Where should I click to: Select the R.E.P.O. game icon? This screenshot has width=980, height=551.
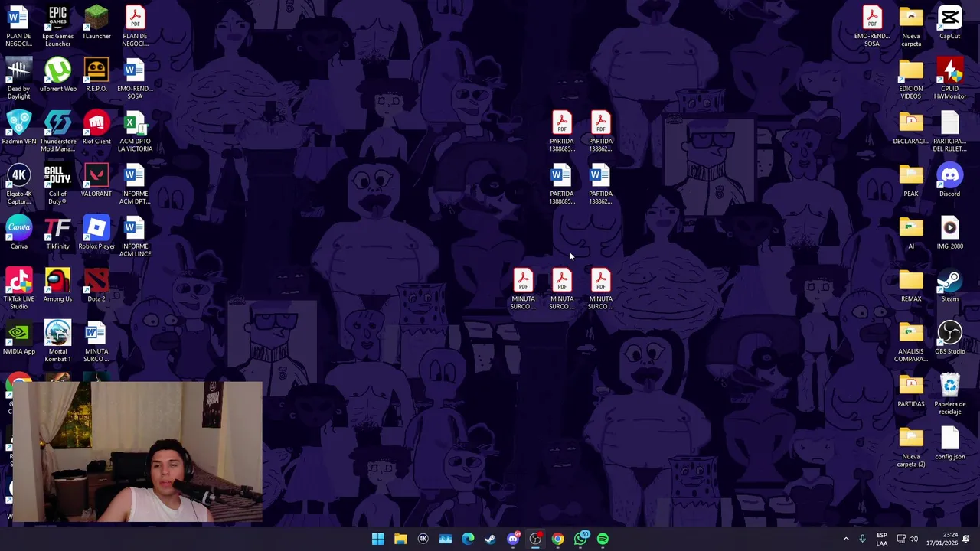[x=96, y=75]
